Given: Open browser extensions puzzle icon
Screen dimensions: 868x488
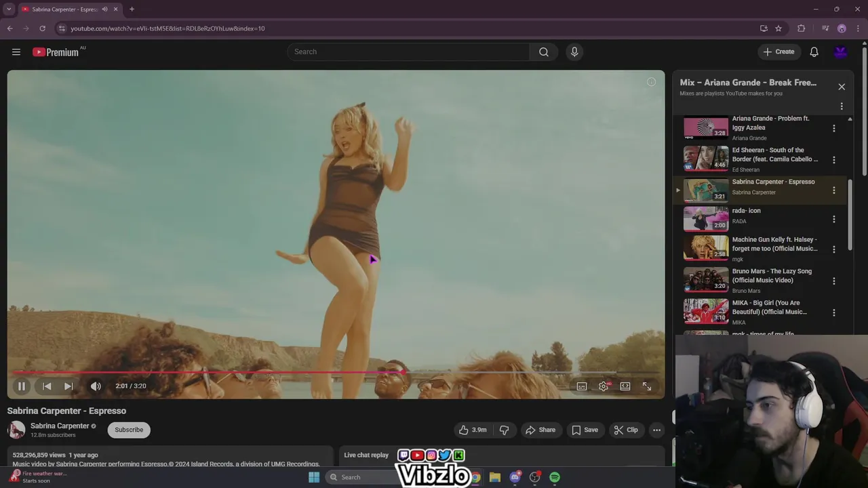Looking at the screenshot, I should [801, 28].
